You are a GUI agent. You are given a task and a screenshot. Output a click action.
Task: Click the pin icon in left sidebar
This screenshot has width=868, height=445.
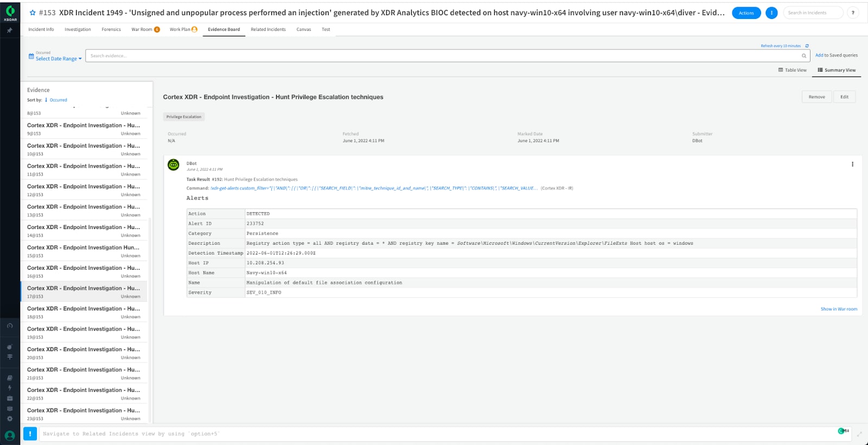click(x=10, y=30)
